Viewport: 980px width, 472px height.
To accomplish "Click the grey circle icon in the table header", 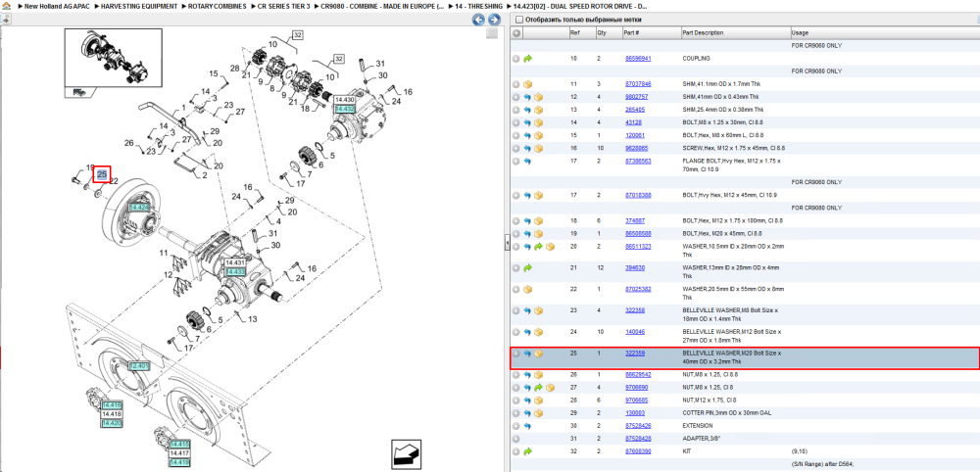I will coord(516,33).
